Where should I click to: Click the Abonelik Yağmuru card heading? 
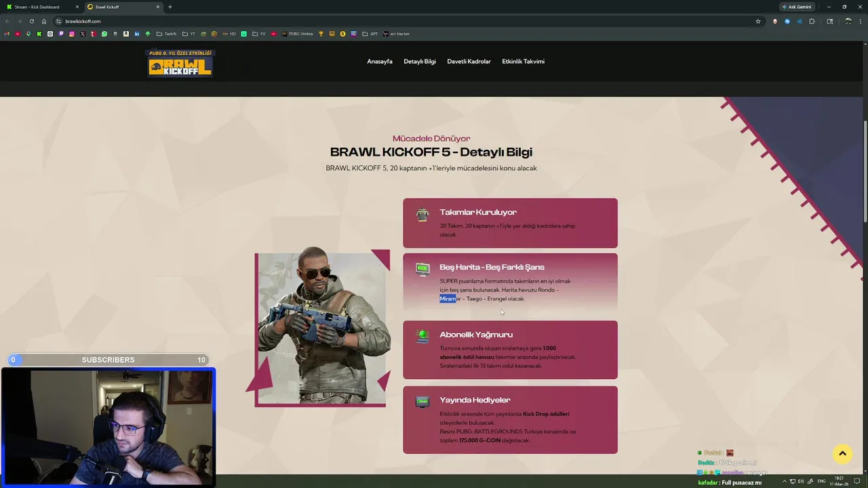[476, 335]
